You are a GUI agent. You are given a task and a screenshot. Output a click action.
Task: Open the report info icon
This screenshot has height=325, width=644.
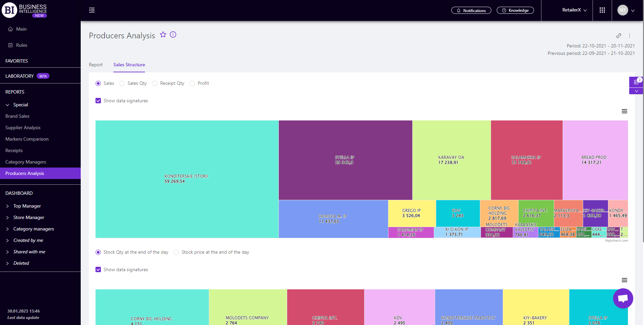173,35
